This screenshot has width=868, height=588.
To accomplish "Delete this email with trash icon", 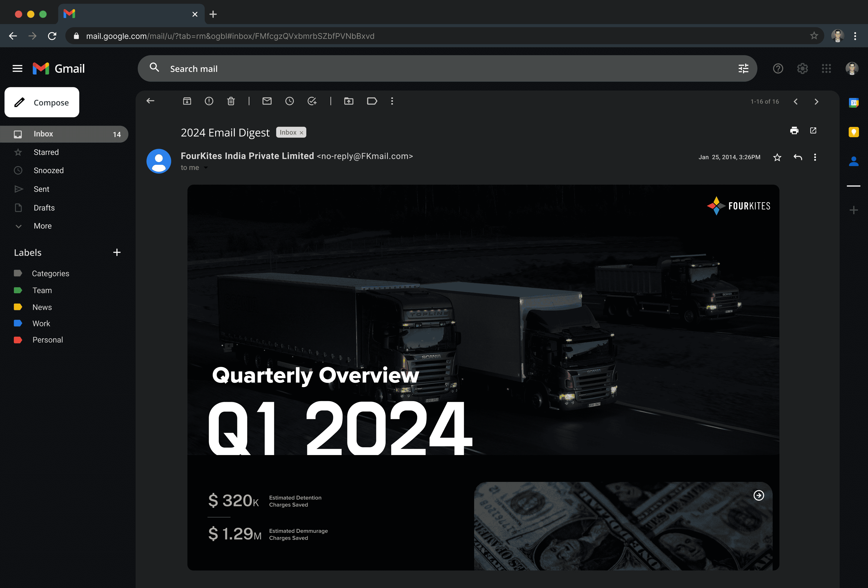I will coord(231,101).
